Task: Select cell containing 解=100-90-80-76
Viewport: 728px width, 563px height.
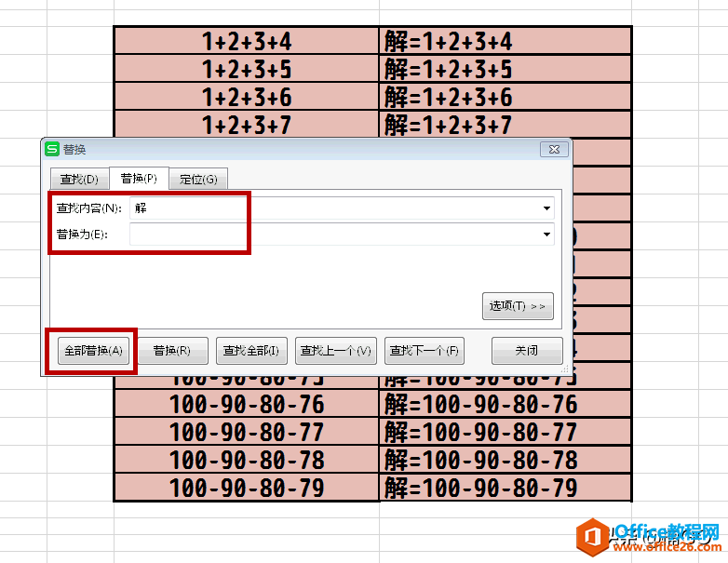Action: (x=506, y=403)
